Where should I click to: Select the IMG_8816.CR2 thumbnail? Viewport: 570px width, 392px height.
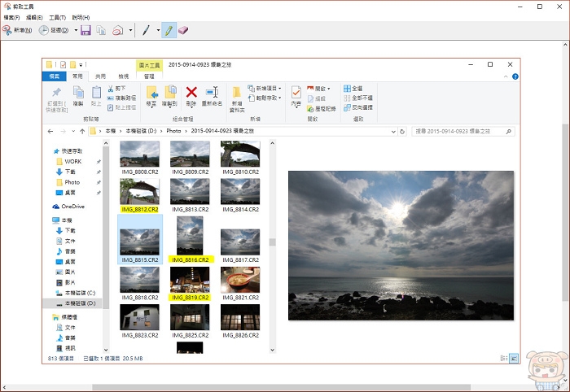(x=190, y=238)
